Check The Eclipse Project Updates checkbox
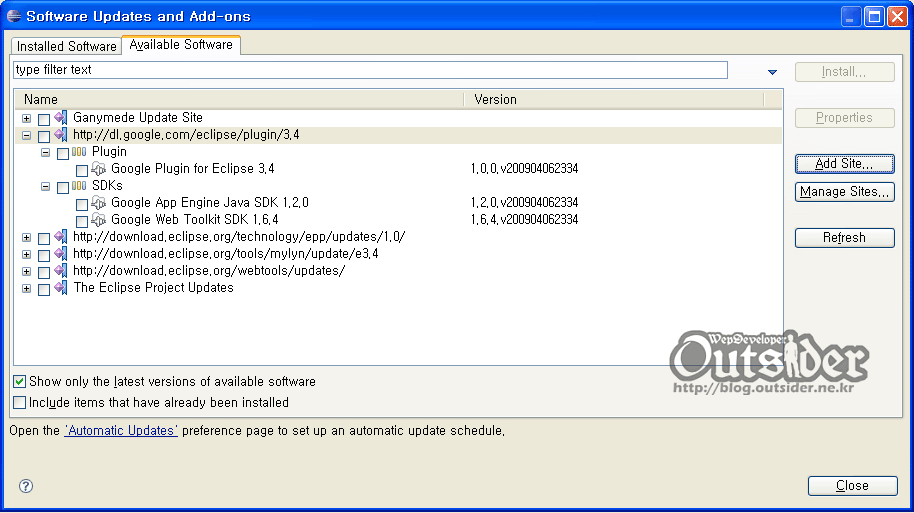The height and width of the screenshot is (513, 914). pyautogui.click(x=44, y=289)
